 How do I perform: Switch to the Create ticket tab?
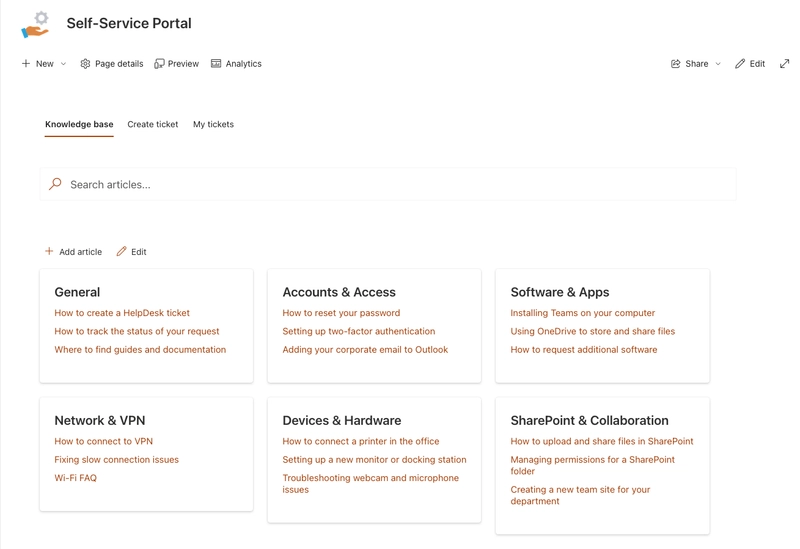pos(152,125)
